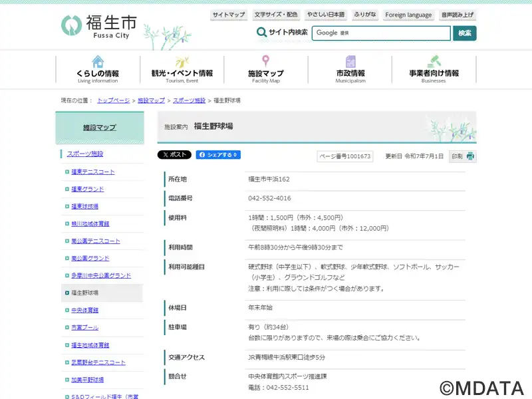The height and width of the screenshot is (399, 532).
Task: Post page using X ポスト button
Action: coord(174,155)
